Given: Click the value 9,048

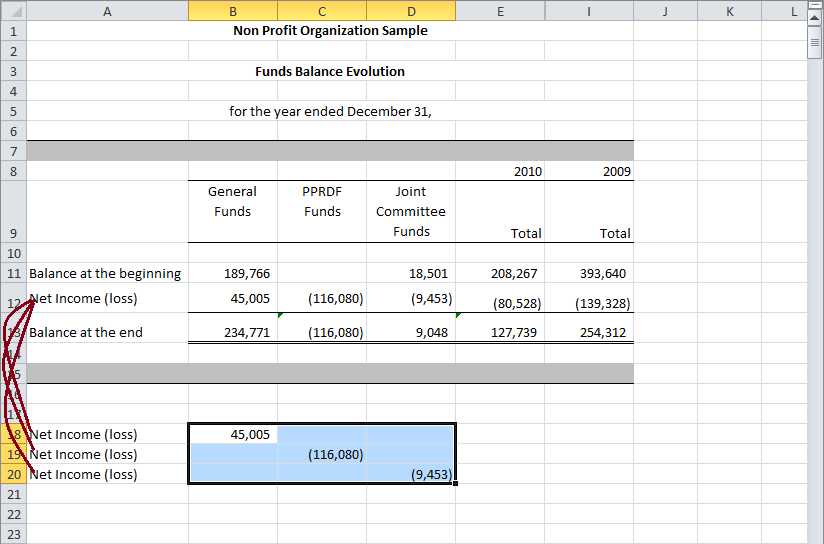Looking at the screenshot, I should 431,333.
